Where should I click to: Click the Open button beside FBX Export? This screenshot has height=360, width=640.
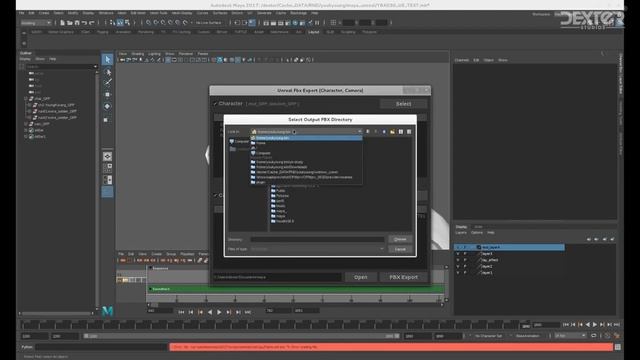click(x=360, y=277)
